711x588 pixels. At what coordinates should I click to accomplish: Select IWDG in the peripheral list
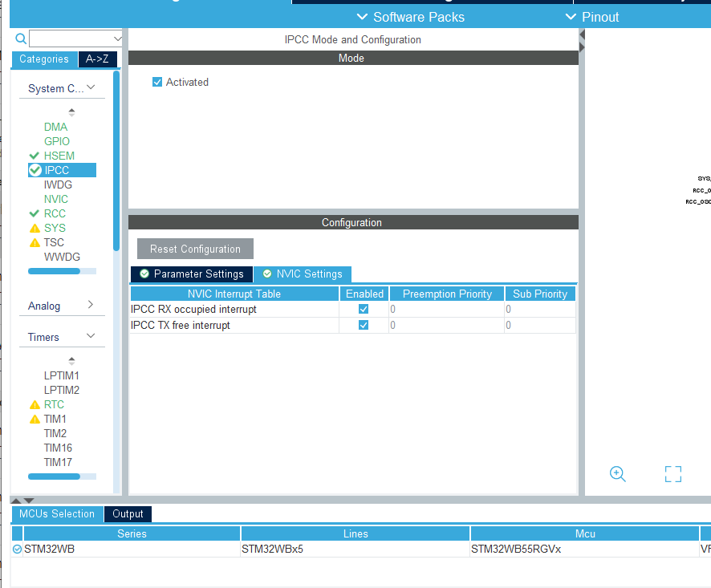pyautogui.click(x=58, y=185)
